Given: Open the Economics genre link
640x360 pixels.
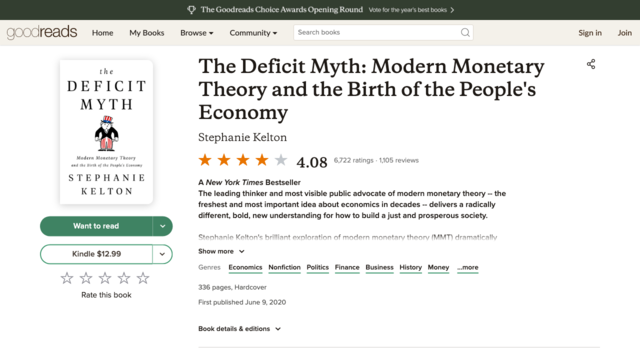Looking at the screenshot, I should (x=245, y=267).
